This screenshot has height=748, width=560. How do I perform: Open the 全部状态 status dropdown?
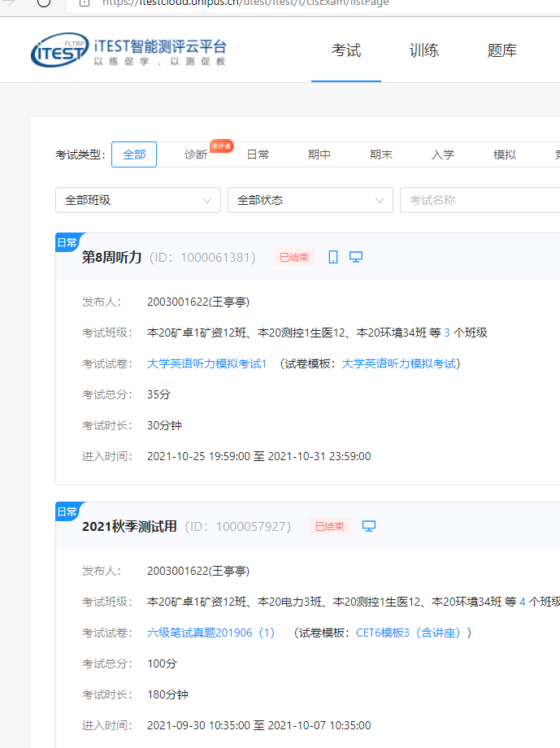point(310,200)
